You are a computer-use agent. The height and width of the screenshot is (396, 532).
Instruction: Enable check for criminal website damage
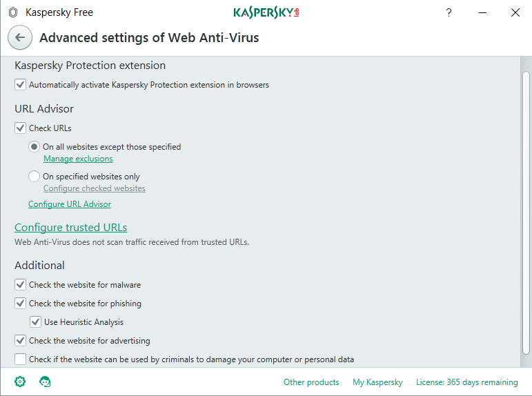[x=21, y=359]
